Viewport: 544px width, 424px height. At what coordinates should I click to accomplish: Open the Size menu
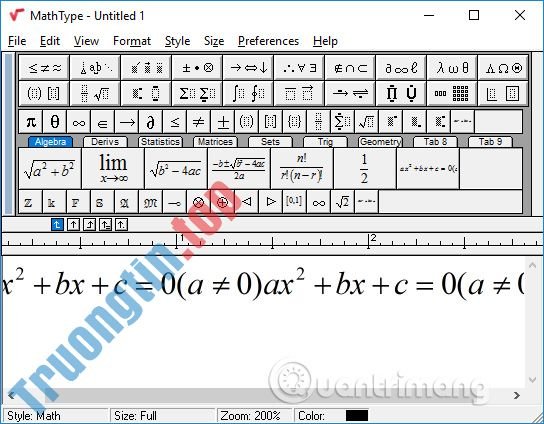coord(214,41)
